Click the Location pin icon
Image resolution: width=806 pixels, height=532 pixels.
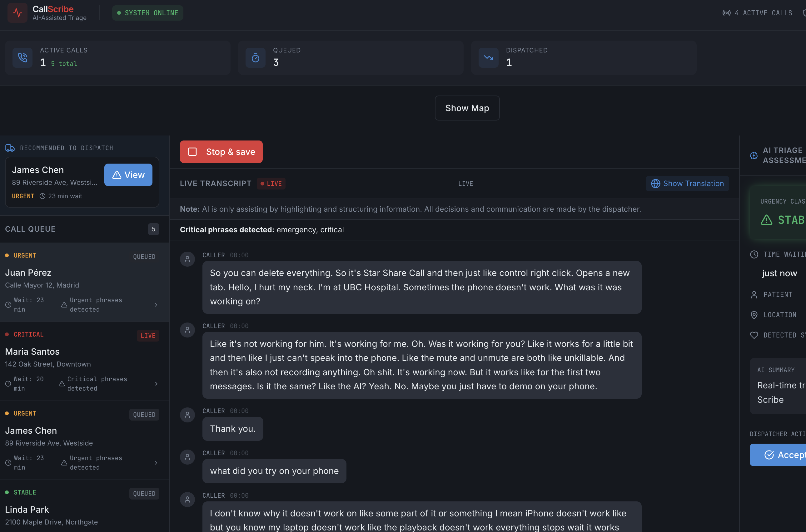click(754, 315)
